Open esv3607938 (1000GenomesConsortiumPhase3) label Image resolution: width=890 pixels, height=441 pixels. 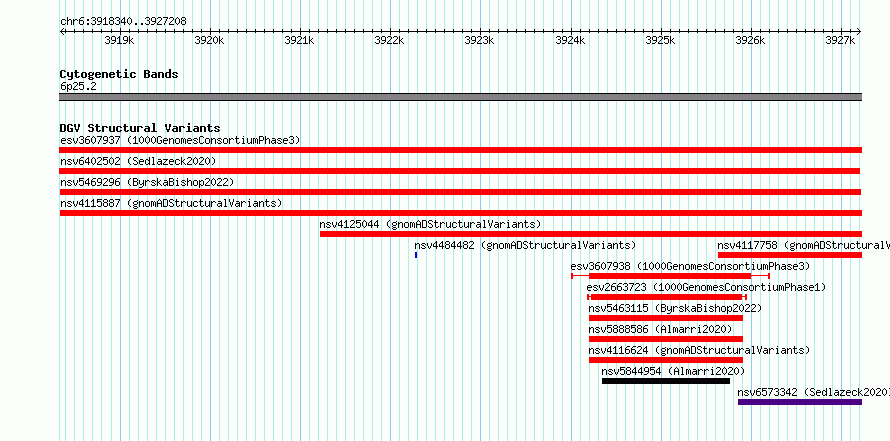click(x=690, y=266)
